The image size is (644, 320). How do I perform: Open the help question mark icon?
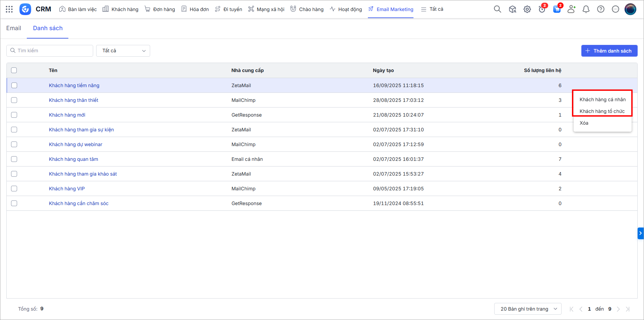point(601,9)
